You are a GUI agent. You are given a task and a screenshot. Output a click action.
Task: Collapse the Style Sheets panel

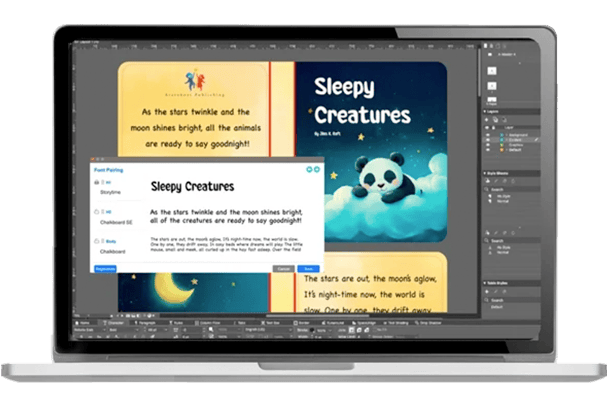pyautogui.click(x=485, y=173)
